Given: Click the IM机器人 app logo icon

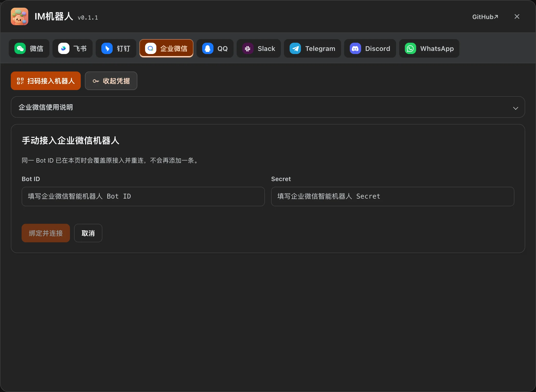Looking at the screenshot, I should 20,16.
